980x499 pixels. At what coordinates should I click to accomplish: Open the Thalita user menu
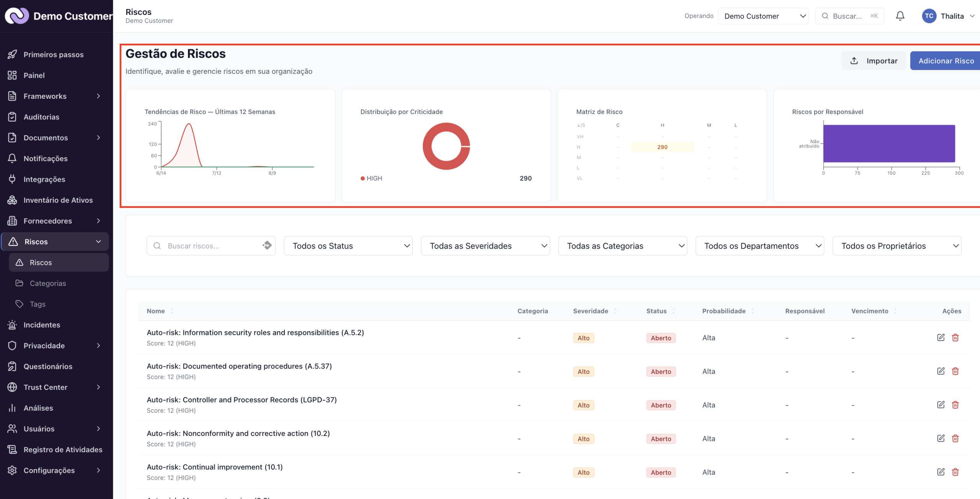click(948, 16)
